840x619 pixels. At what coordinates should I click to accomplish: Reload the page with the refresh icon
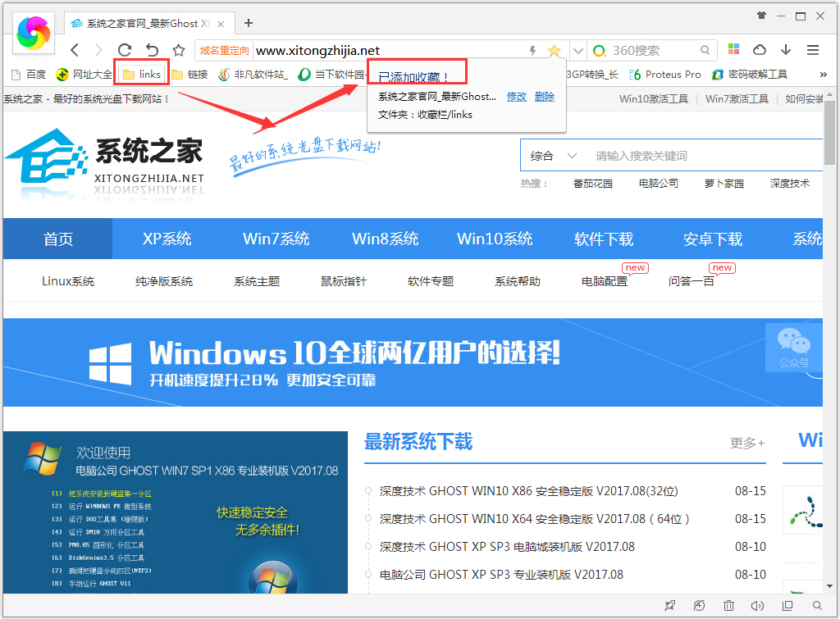[x=125, y=50]
